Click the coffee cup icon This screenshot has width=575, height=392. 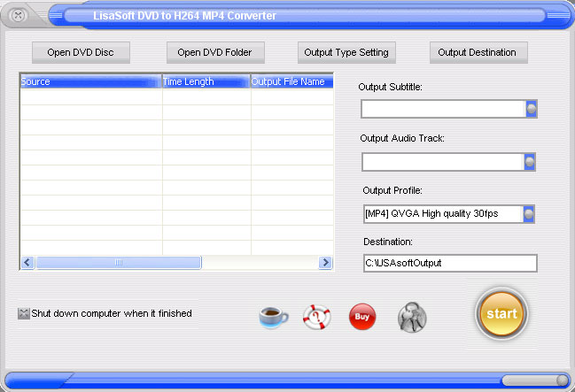point(274,317)
